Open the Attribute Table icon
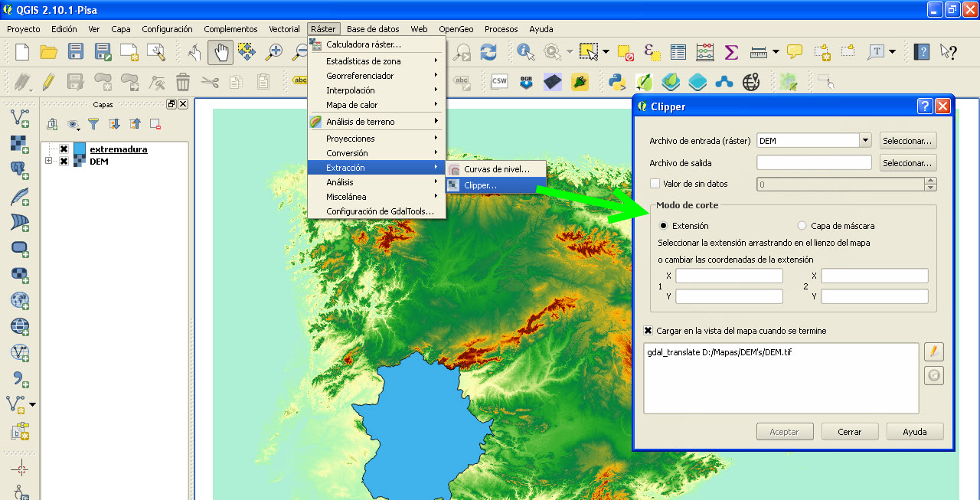Image resolution: width=980 pixels, height=500 pixels. click(678, 53)
